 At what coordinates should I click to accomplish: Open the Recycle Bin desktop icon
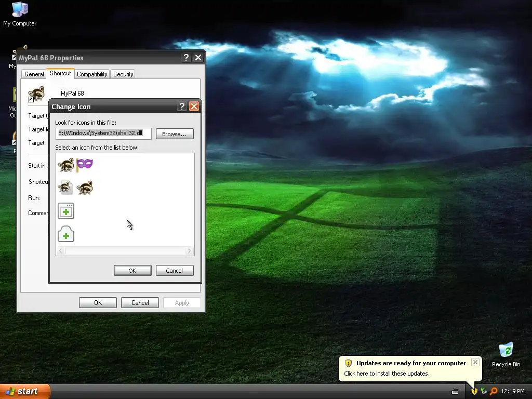506,354
